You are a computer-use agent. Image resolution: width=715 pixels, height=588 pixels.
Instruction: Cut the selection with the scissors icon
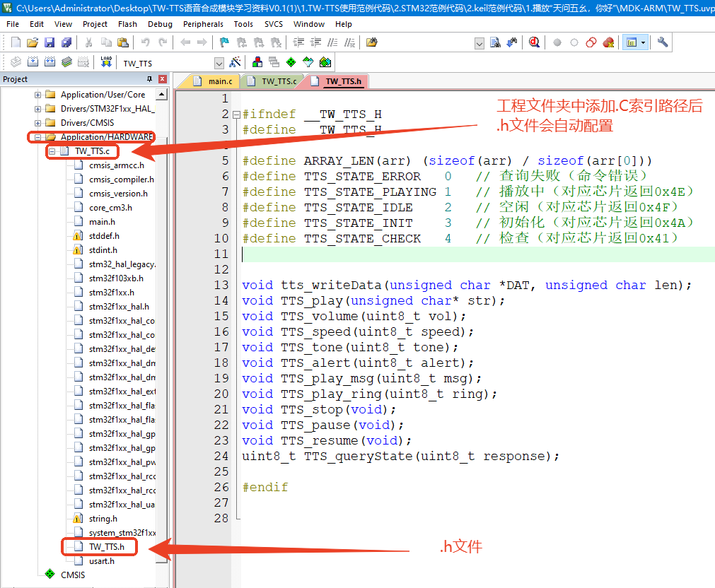pyautogui.click(x=89, y=42)
